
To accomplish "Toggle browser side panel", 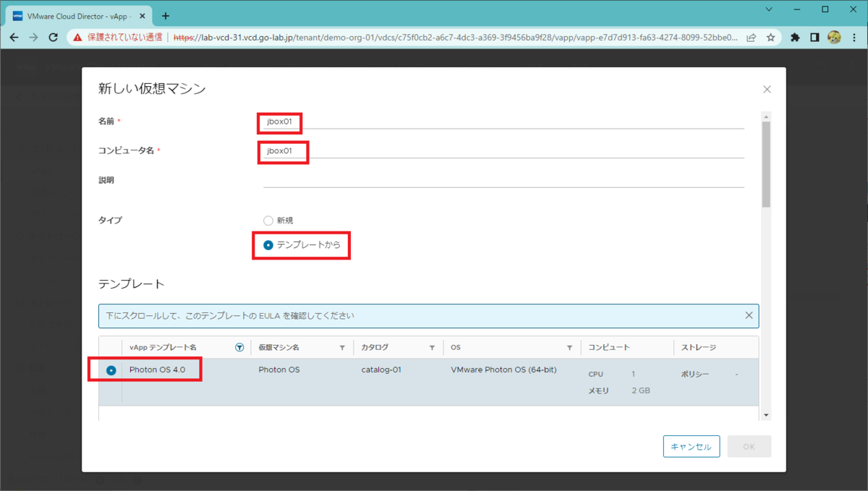I will tap(814, 37).
